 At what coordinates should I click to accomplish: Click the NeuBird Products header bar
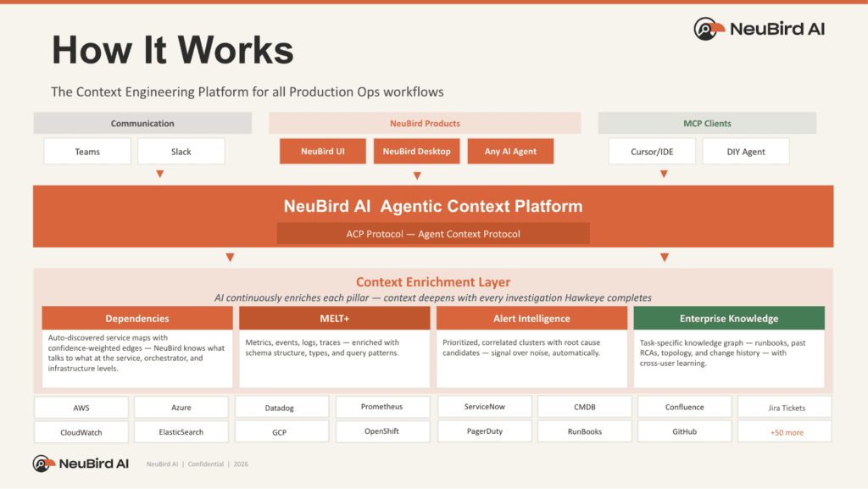425,123
